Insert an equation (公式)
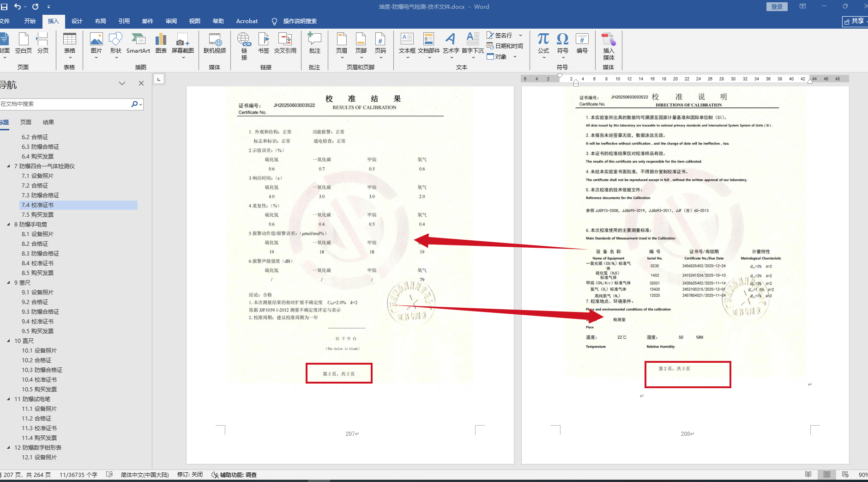 coord(543,45)
